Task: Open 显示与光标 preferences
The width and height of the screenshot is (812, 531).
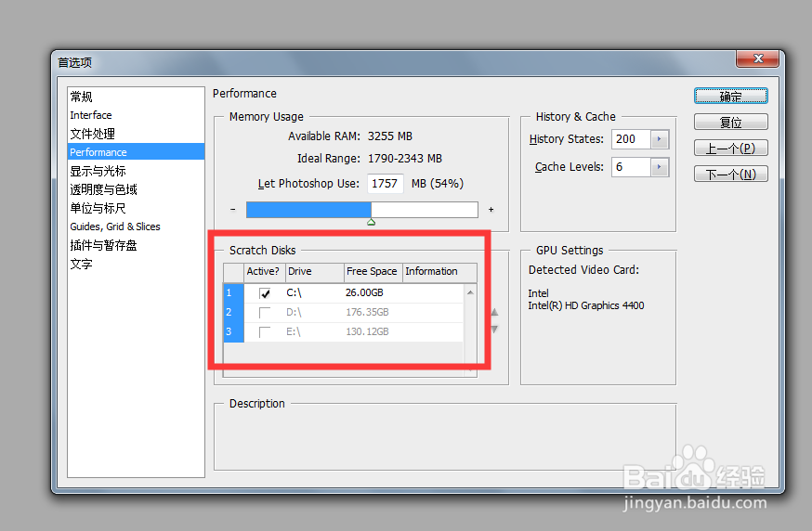Action: click(98, 171)
